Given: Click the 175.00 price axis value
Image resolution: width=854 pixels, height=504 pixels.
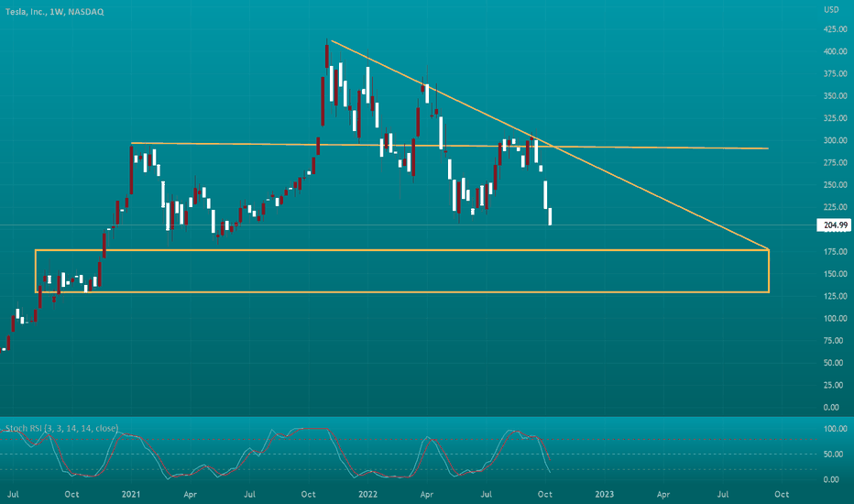Looking at the screenshot, I should [836, 252].
